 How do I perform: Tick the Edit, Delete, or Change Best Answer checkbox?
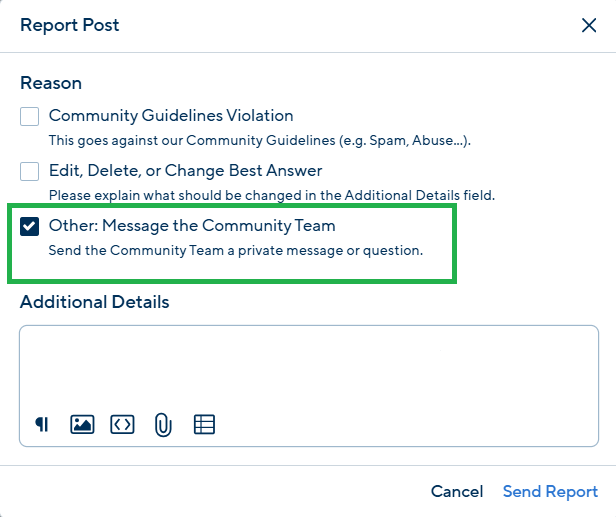click(x=29, y=171)
